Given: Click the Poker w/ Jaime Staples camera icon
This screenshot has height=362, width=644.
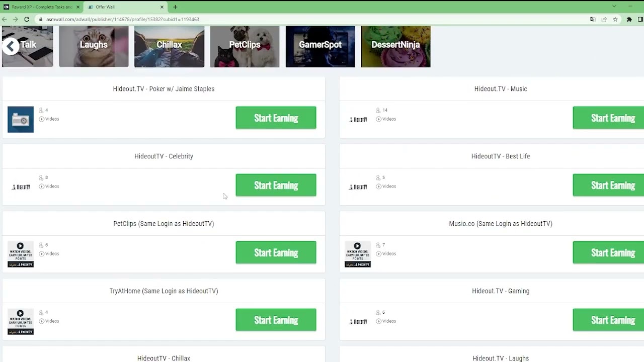Looking at the screenshot, I should 21,119.
